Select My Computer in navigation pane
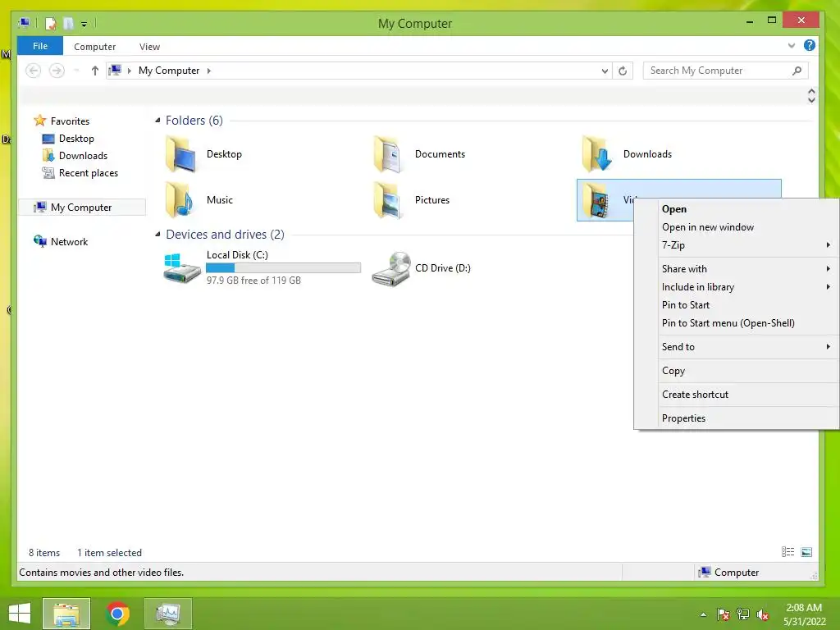The image size is (840, 630). 81,208
